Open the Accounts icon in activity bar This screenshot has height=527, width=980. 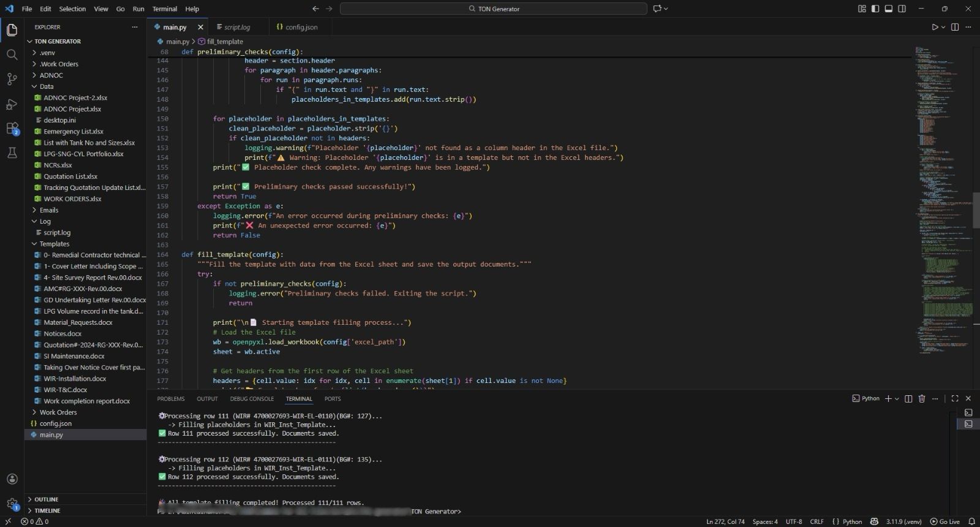pos(12,479)
